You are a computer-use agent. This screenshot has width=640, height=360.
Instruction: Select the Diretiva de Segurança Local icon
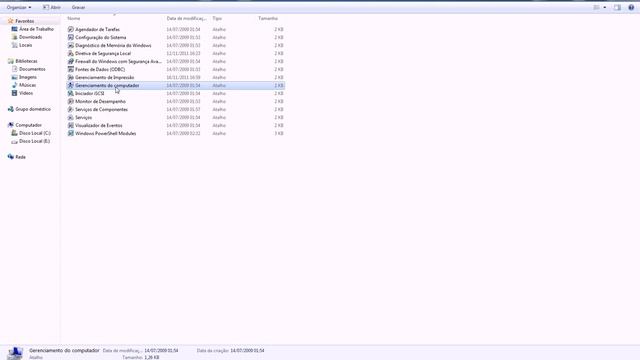pos(71,53)
